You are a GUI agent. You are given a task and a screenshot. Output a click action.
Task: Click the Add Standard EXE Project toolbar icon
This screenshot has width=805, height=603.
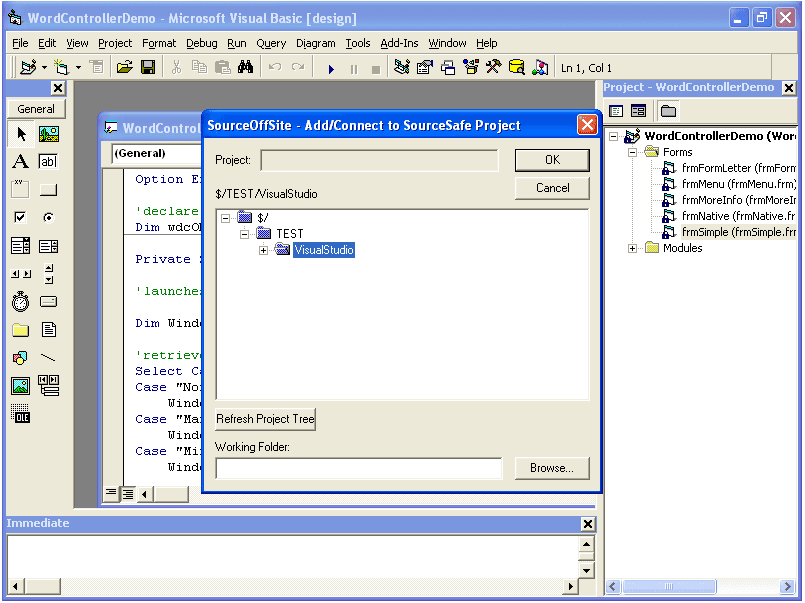pyautogui.click(x=28, y=67)
